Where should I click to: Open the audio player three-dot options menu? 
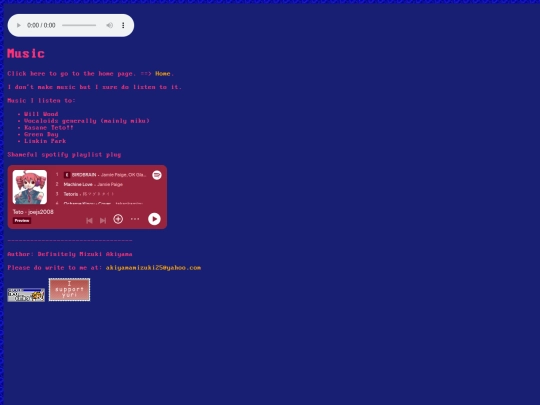pos(123,25)
